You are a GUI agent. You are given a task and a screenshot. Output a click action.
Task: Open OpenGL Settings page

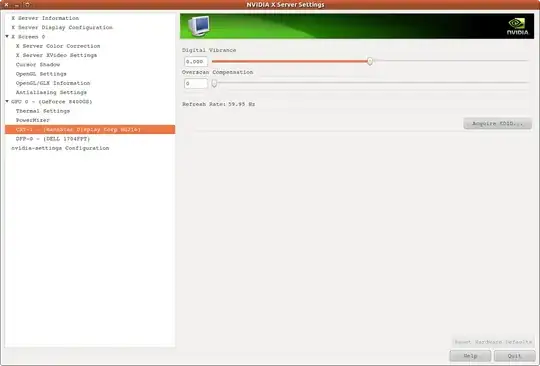tap(41, 74)
